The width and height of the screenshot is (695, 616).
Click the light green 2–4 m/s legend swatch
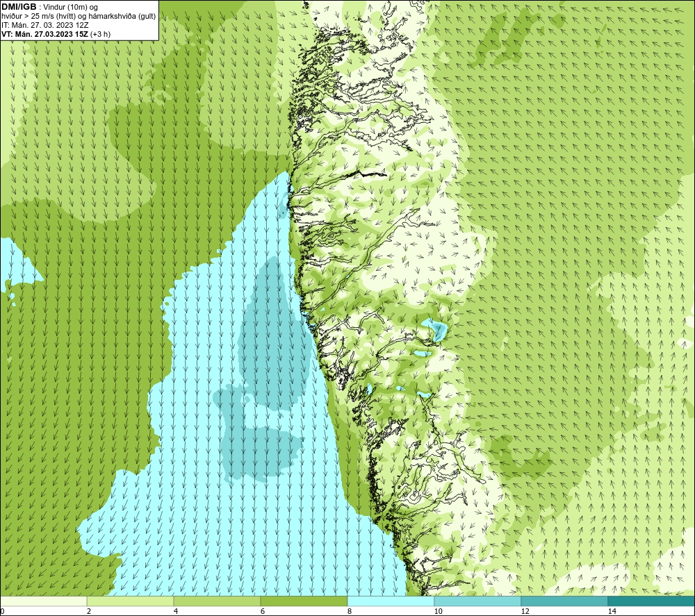click(x=131, y=601)
